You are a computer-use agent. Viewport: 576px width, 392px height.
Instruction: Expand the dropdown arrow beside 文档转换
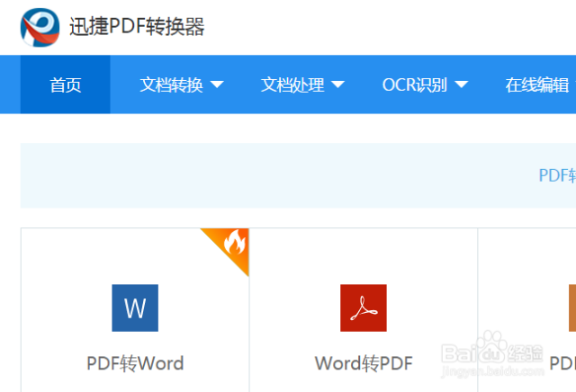217,85
